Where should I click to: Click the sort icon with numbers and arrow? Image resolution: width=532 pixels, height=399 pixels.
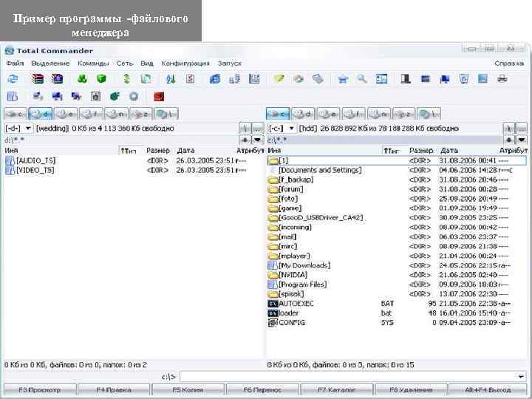tap(171, 79)
